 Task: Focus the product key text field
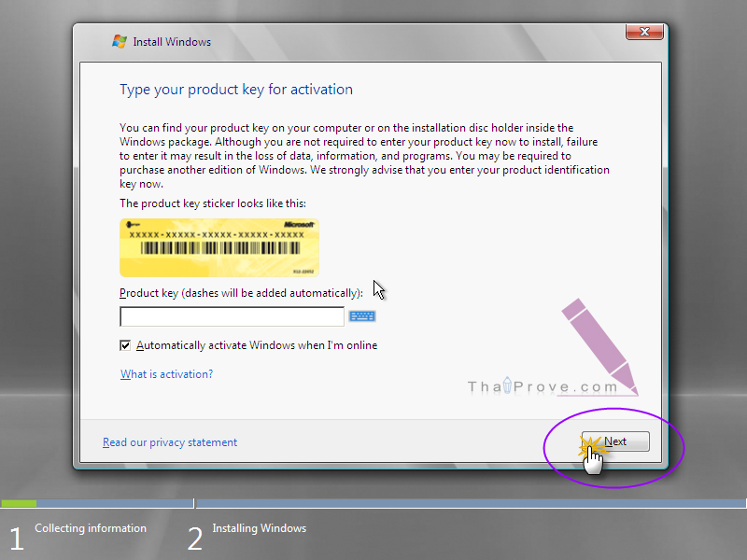click(232, 316)
